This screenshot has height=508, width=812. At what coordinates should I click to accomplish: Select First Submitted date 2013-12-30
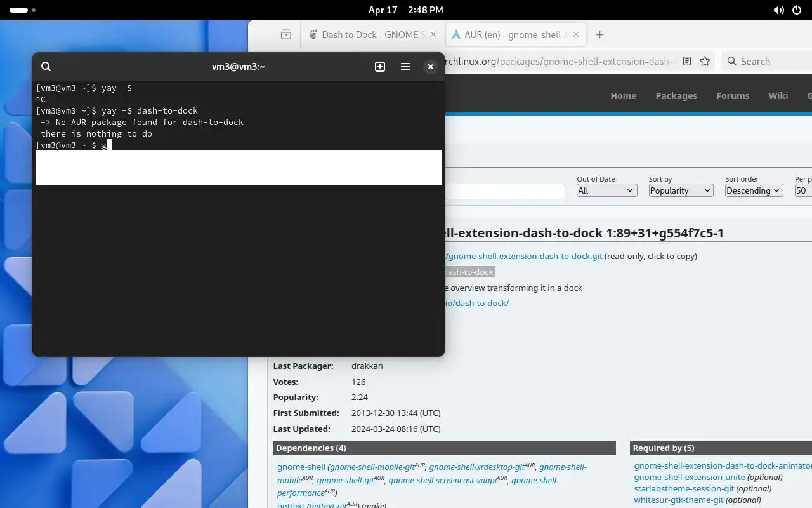396,413
